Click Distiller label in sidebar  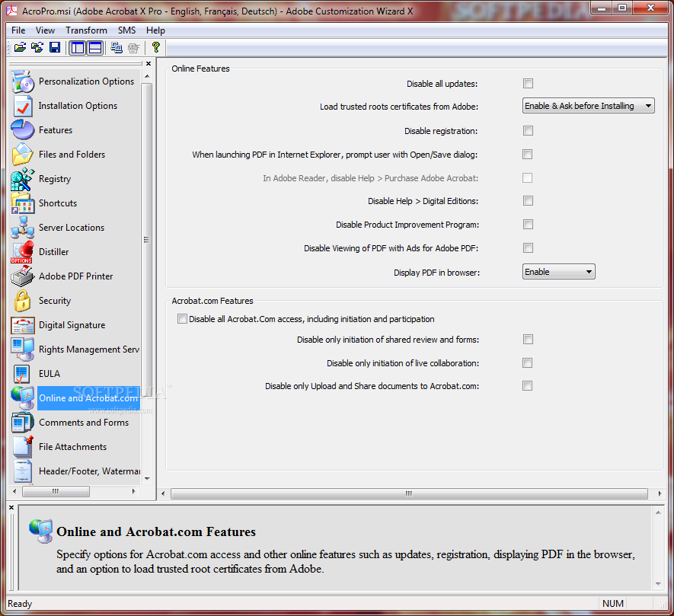pyautogui.click(x=54, y=252)
